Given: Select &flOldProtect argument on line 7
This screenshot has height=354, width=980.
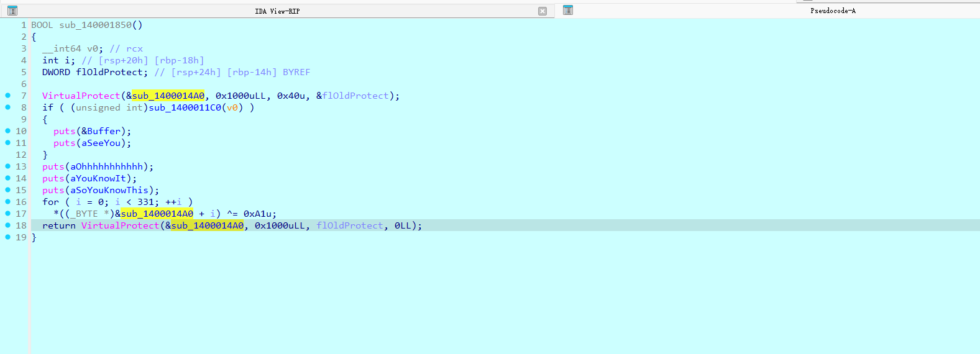Looking at the screenshot, I should click(x=352, y=96).
